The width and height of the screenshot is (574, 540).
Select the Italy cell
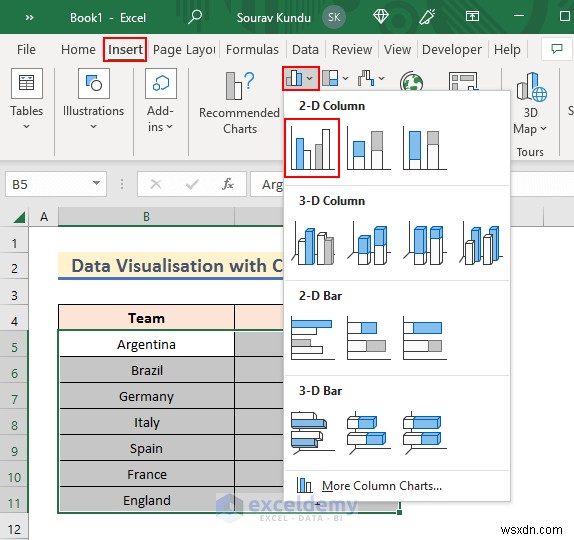[x=146, y=422]
